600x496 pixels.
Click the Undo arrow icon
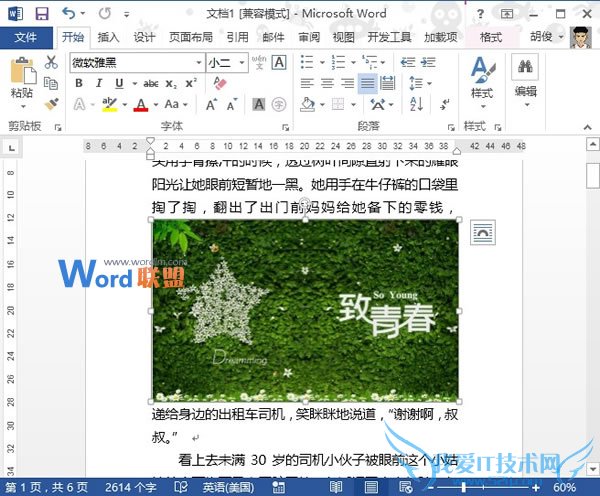(x=69, y=14)
